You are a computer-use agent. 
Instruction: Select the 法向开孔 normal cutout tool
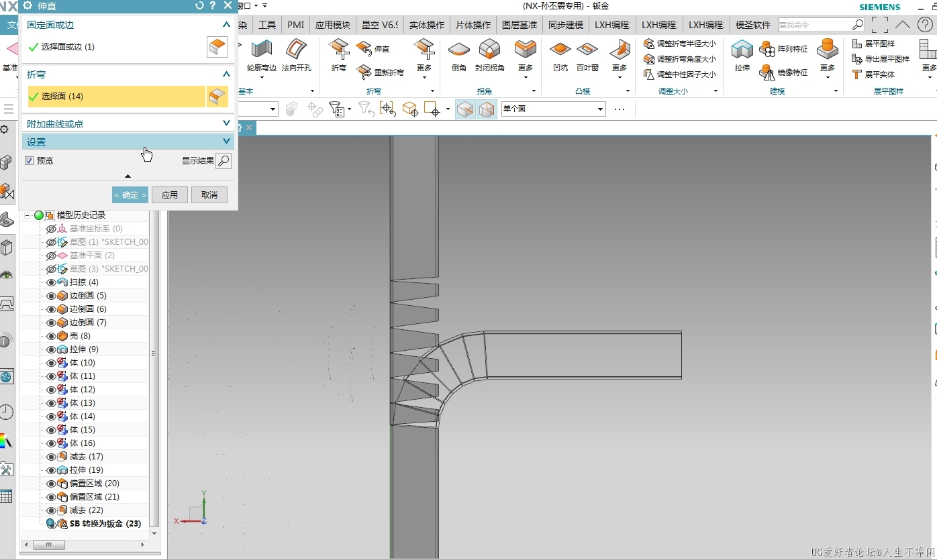296,56
